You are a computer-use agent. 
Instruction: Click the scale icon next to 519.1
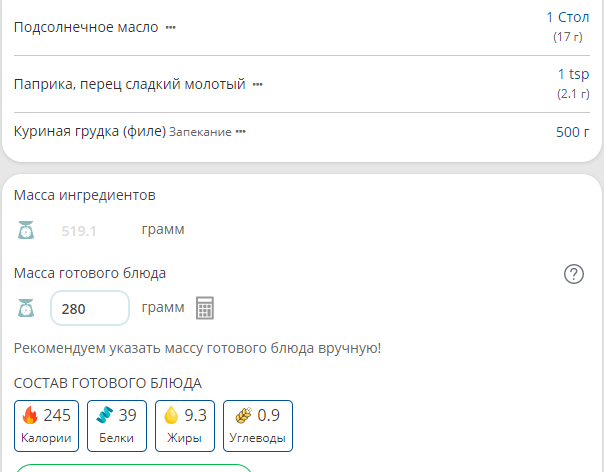point(26,230)
